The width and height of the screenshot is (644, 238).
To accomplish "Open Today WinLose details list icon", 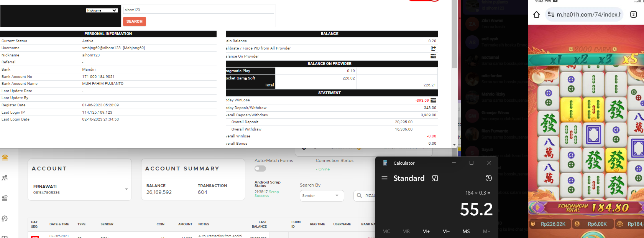I will (x=433, y=100).
